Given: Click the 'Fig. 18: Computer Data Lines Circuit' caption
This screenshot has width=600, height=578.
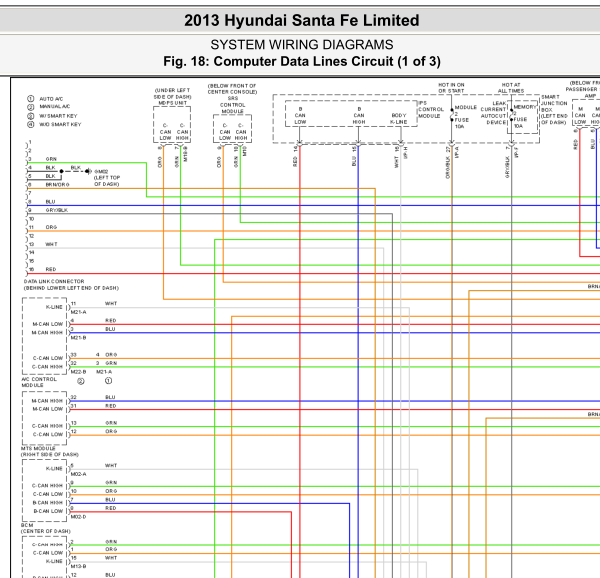Looking at the screenshot, I should pos(281,61).
